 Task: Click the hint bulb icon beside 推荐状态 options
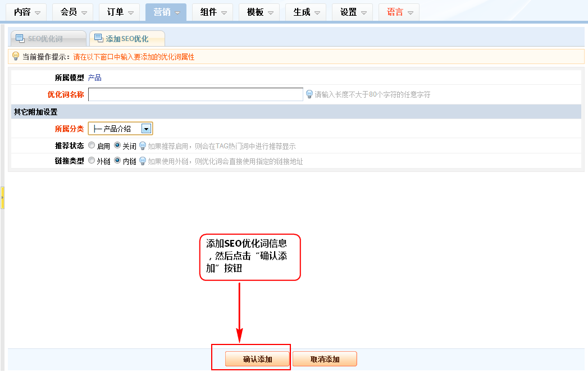point(143,146)
